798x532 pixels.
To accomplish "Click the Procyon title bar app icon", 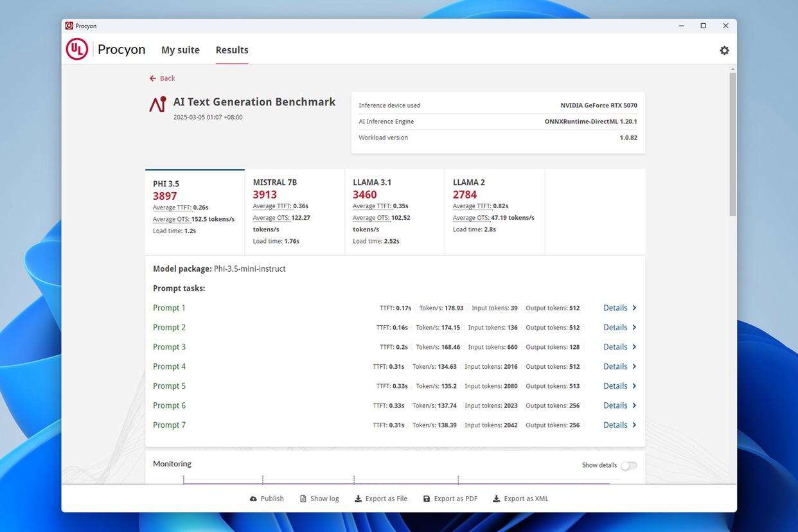I will 69,26.
